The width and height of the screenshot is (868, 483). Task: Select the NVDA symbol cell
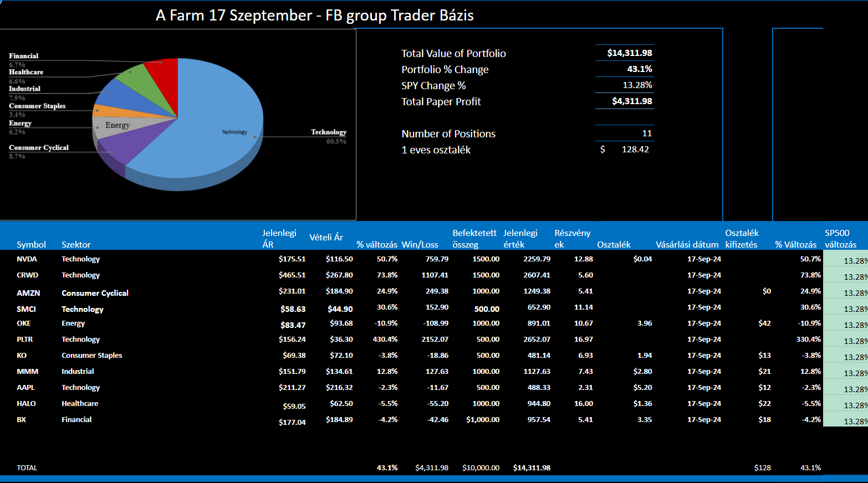(27, 259)
